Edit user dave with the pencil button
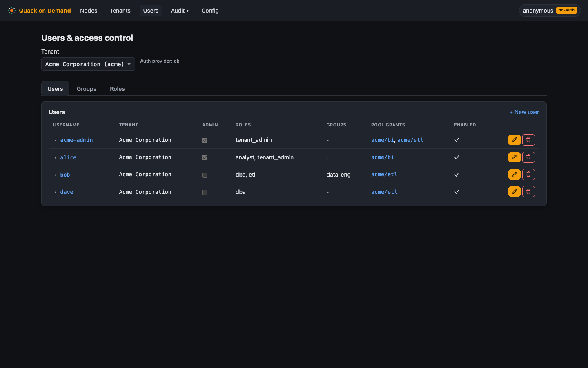 pyautogui.click(x=514, y=191)
